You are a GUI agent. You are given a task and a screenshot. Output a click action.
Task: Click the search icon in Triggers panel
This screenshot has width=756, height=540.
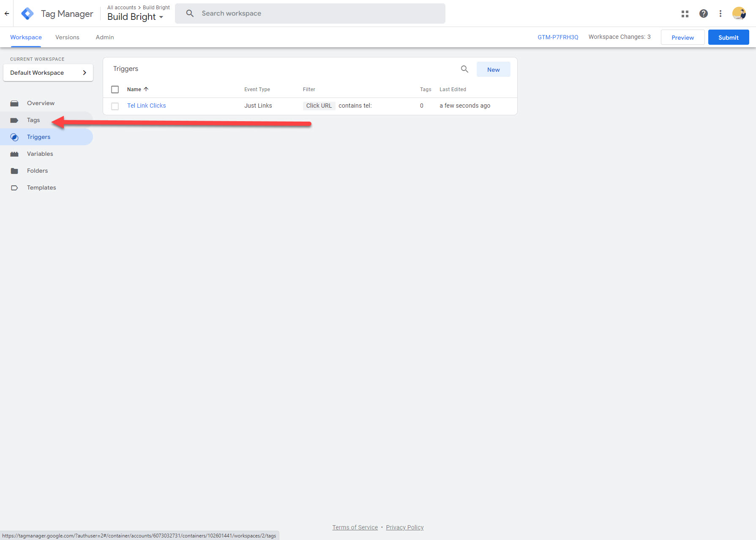point(464,69)
